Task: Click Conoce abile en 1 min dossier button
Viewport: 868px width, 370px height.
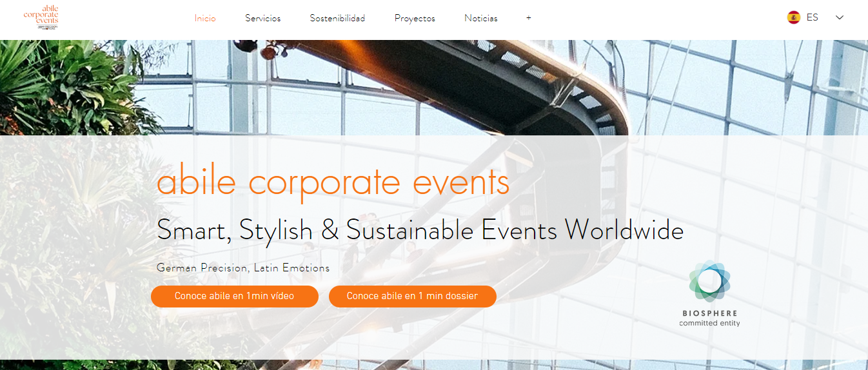Action: (413, 297)
